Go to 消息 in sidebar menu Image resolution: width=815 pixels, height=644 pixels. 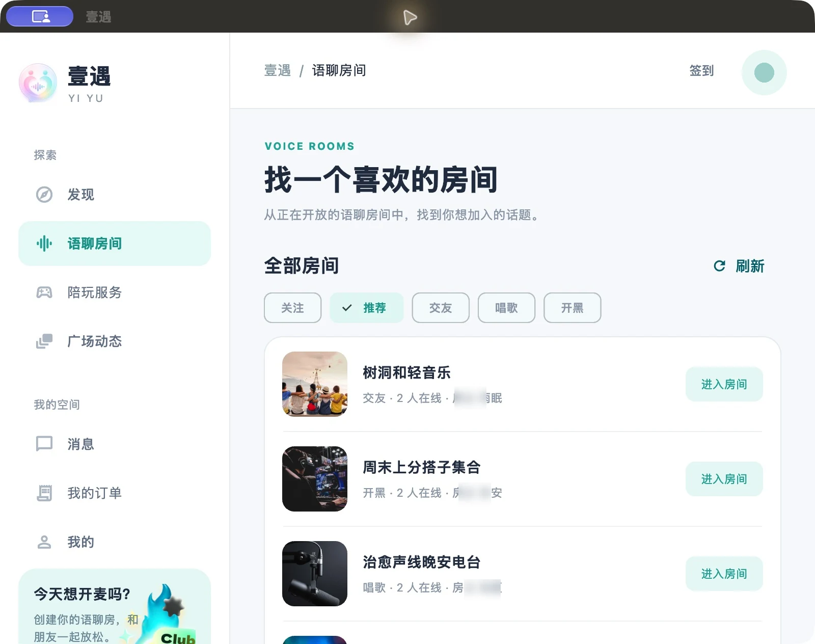pyautogui.click(x=115, y=444)
